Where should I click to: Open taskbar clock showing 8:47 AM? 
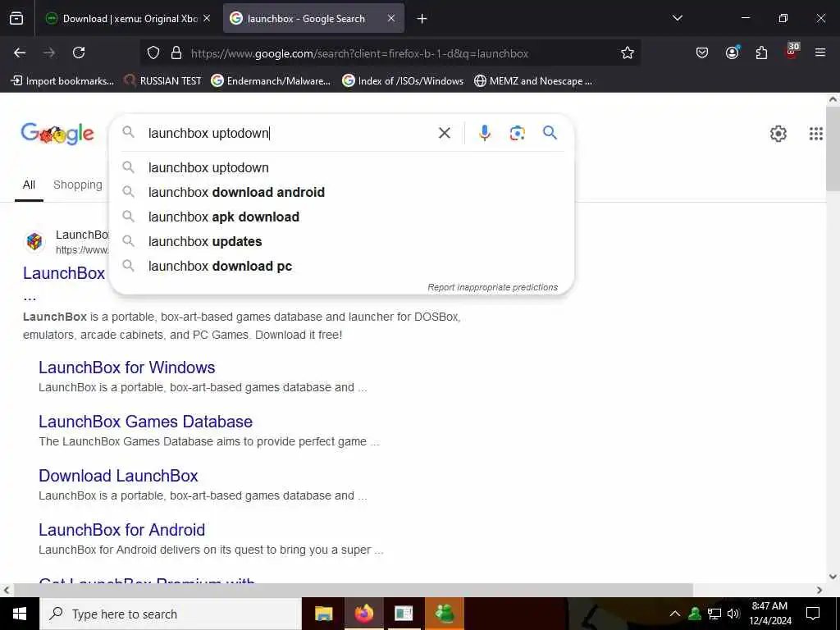tap(769, 614)
